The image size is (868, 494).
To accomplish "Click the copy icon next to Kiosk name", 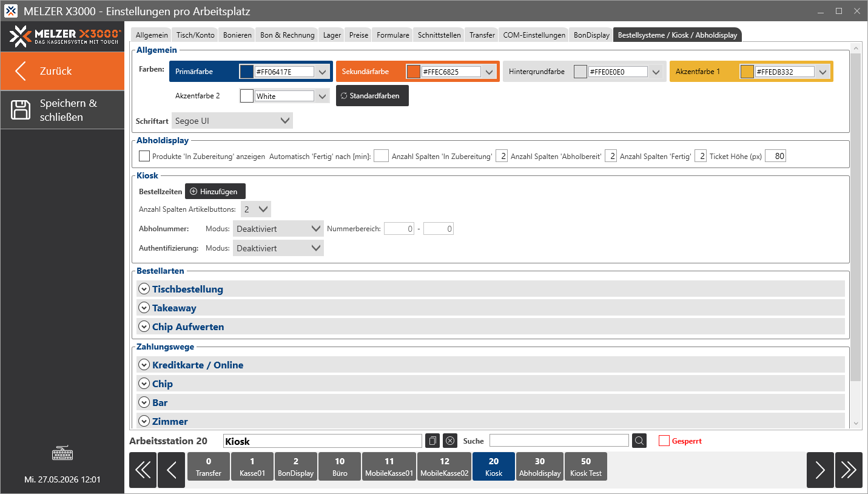I will [432, 441].
